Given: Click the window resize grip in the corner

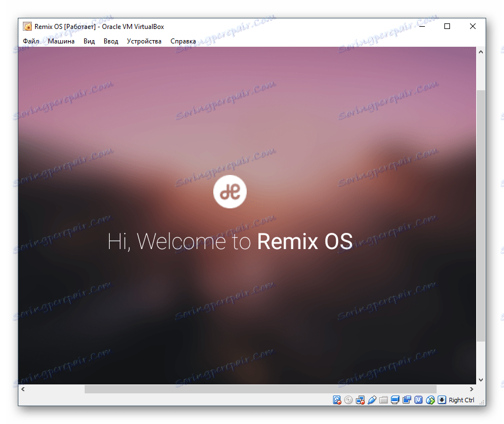Looking at the screenshot, I should click(x=482, y=402).
